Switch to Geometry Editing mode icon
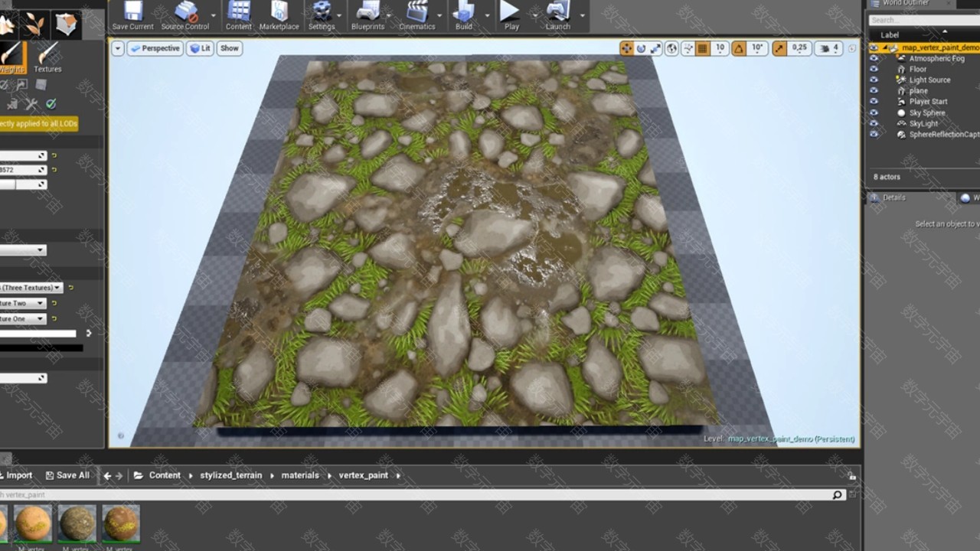Viewport: 980px width, 551px height. pyautogui.click(x=66, y=24)
